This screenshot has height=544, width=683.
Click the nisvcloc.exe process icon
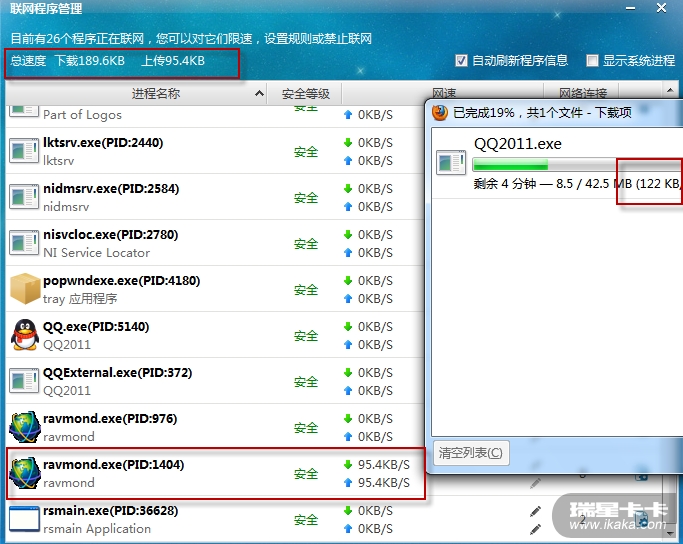click(24, 243)
